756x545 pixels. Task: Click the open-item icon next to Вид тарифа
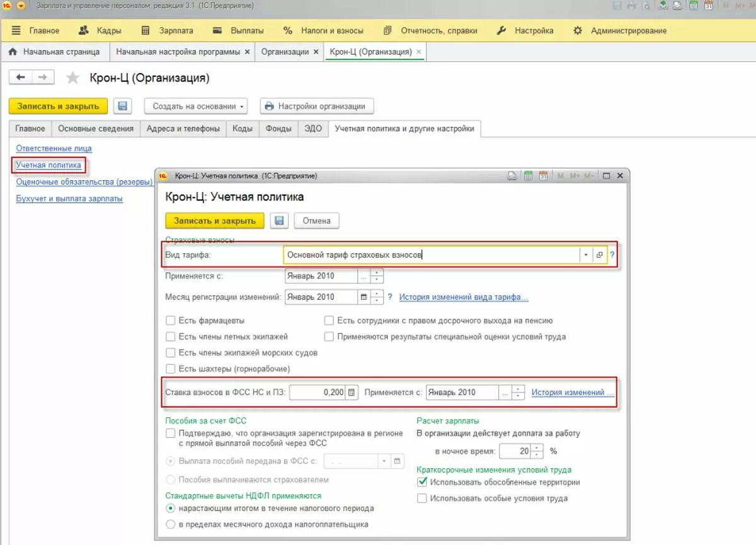[x=599, y=255]
